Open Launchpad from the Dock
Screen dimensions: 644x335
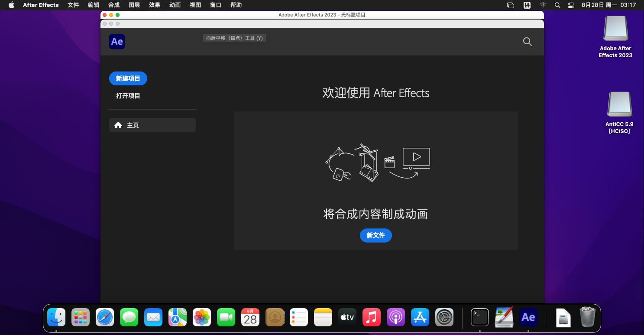81,317
